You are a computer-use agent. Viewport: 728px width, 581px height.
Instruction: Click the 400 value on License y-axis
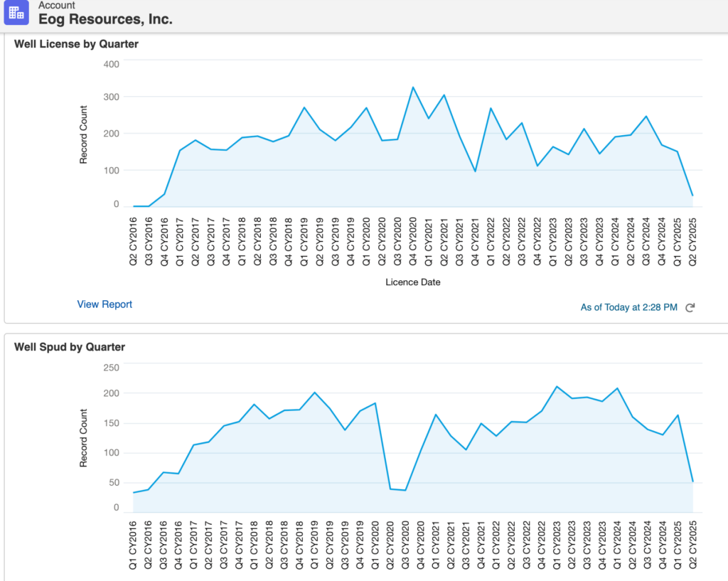(112, 64)
